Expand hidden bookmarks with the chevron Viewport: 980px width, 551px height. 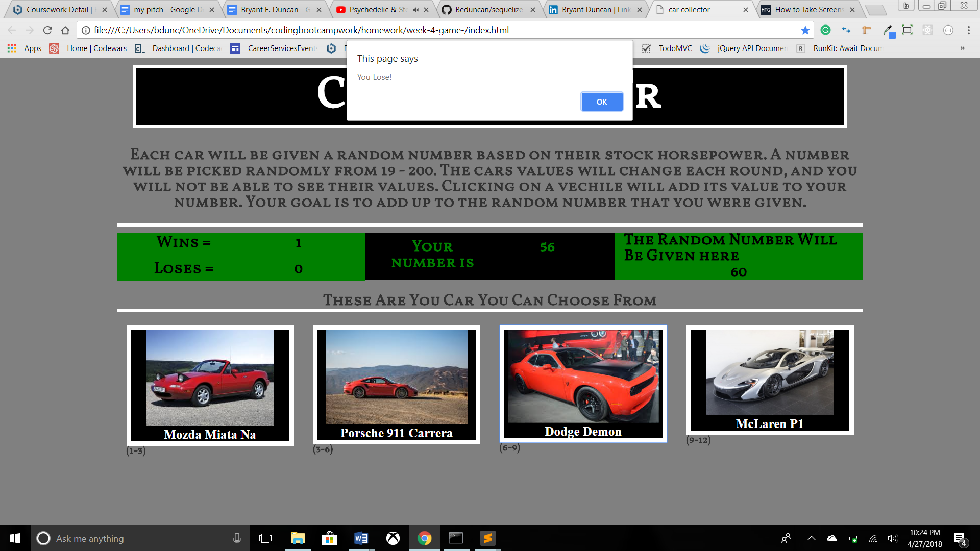963,48
